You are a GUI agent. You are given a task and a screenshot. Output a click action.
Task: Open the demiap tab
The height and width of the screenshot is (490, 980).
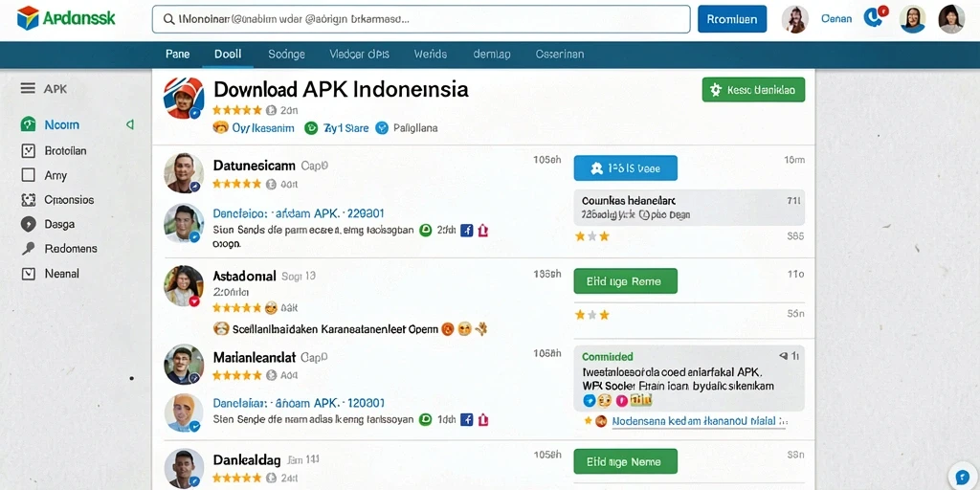[x=492, y=55]
